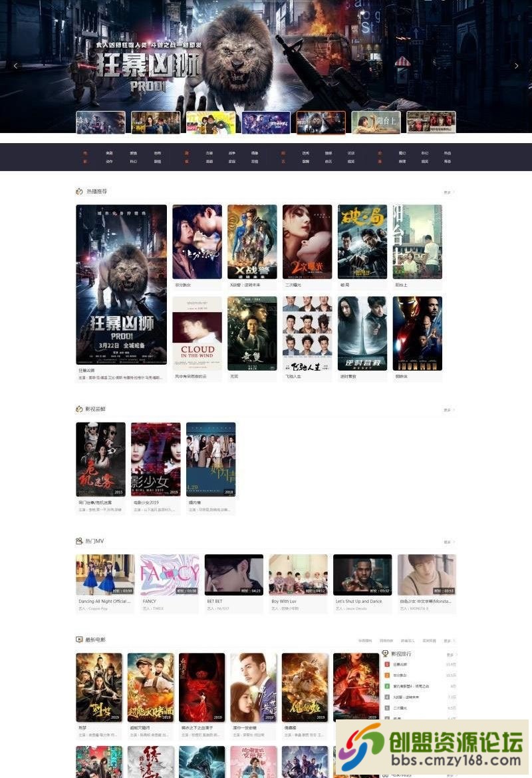Open the Iron Man movie poster
Image resolution: width=532 pixels, height=778 pixels.
click(418, 333)
